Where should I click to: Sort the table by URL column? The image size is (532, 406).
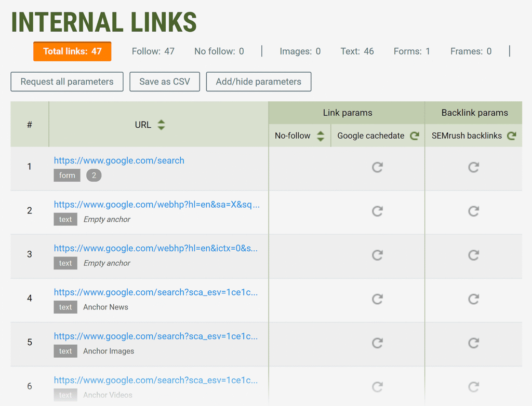click(x=161, y=125)
